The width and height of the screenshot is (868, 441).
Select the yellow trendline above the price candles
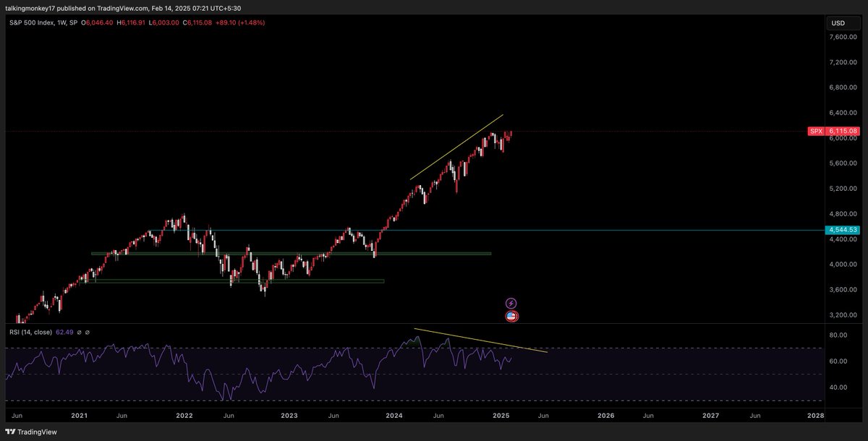click(456, 147)
